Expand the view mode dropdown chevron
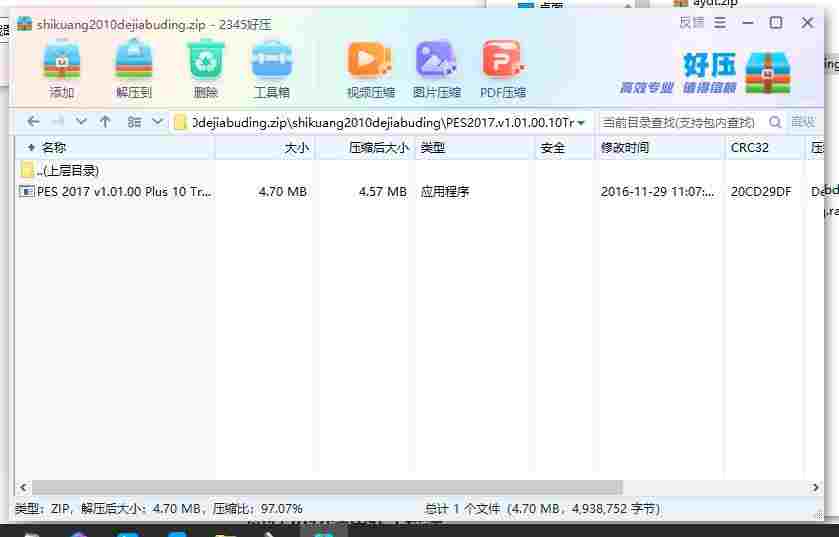The width and height of the screenshot is (839, 537). click(157, 122)
